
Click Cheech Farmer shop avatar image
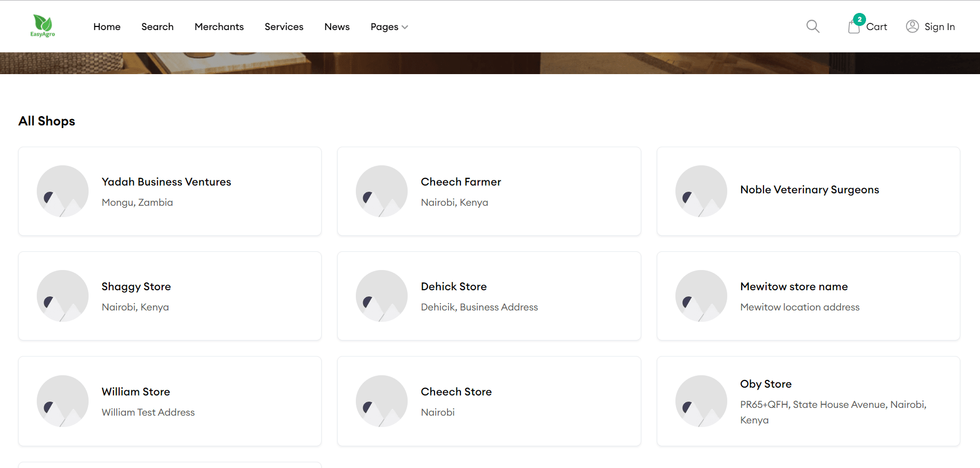pyautogui.click(x=382, y=191)
